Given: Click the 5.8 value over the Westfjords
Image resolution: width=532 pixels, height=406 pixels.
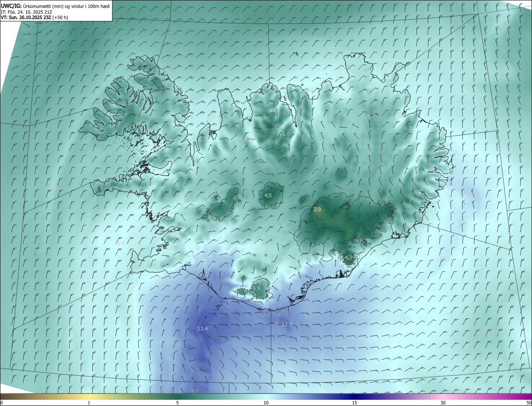Looking at the screenshot, I should click(127, 103).
